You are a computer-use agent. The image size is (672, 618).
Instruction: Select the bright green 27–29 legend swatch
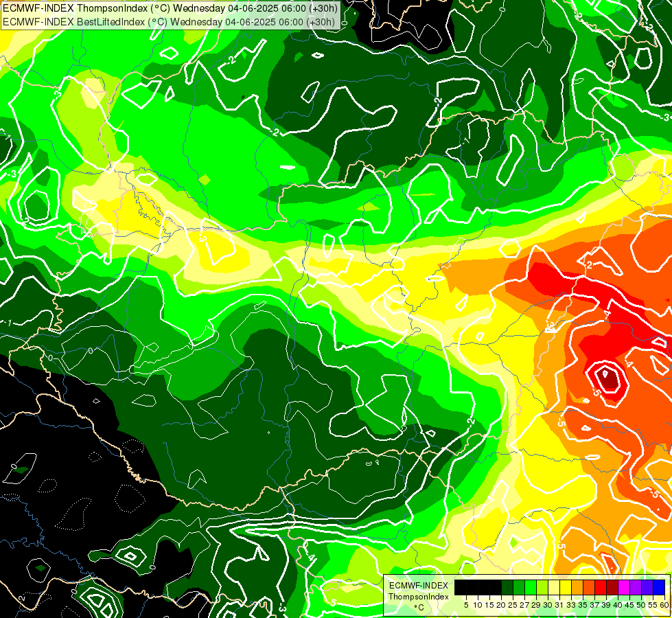531,587
